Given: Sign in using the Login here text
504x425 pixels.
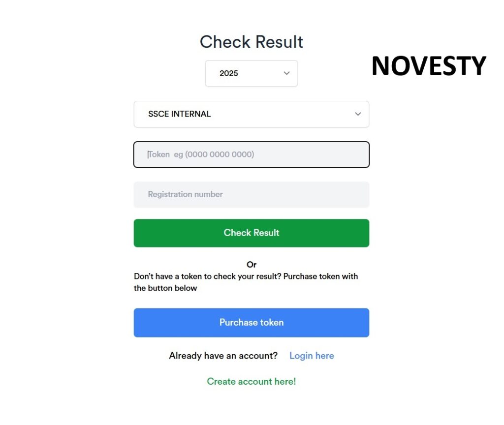Looking at the screenshot, I should tap(311, 355).
